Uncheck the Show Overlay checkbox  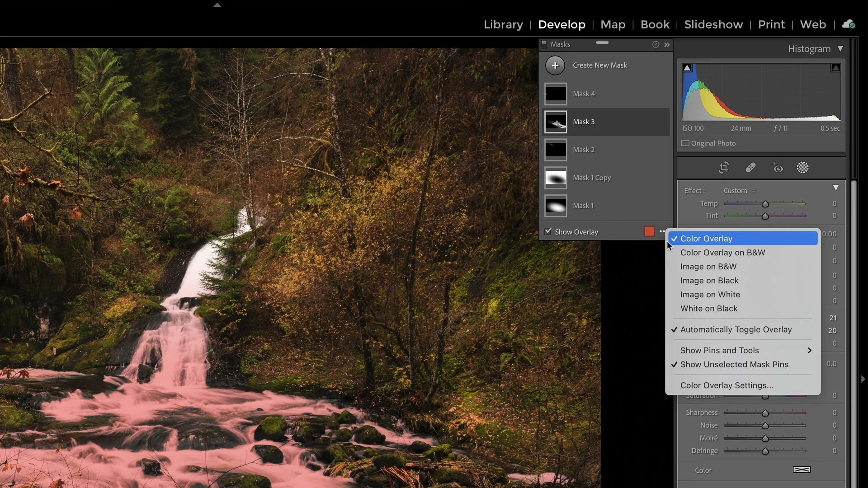[x=548, y=231]
